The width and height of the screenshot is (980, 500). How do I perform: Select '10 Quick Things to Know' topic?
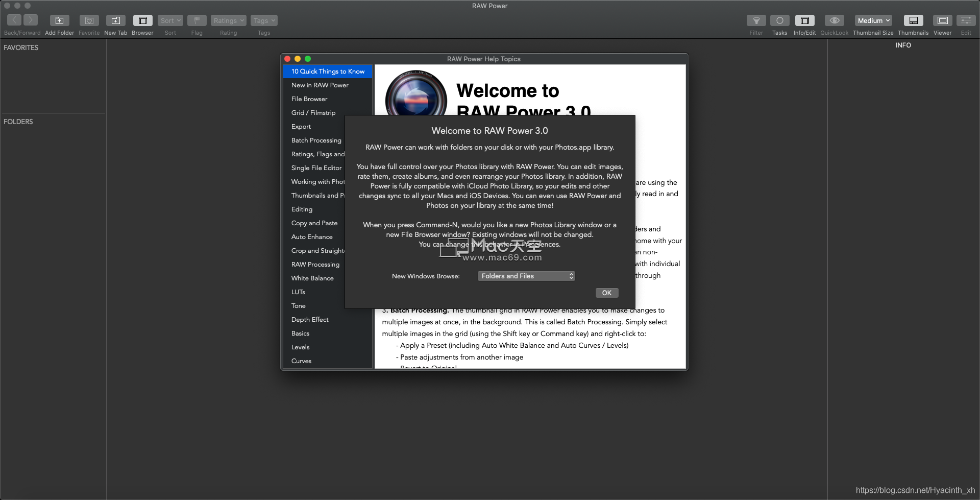328,72
